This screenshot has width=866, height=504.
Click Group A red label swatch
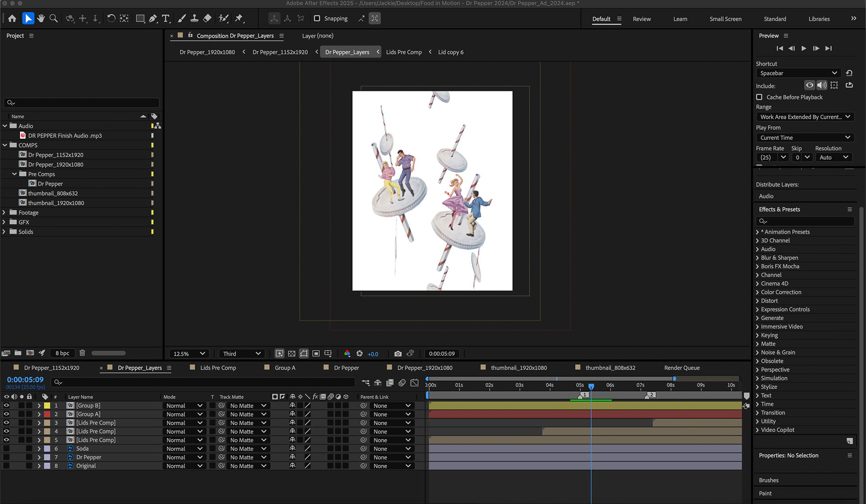(47, 414)
